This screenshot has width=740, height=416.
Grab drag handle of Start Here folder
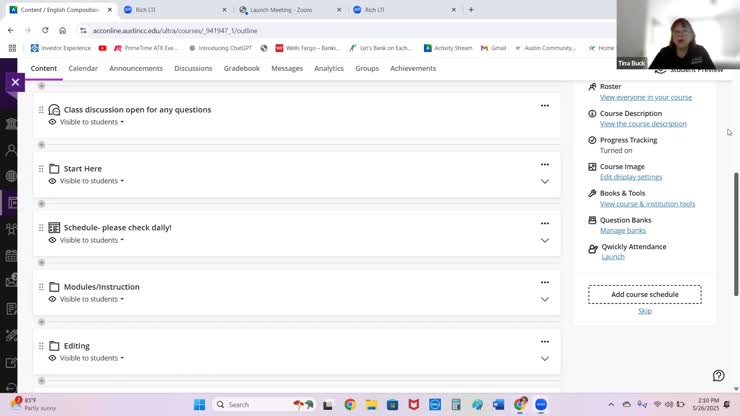(41, 169)
